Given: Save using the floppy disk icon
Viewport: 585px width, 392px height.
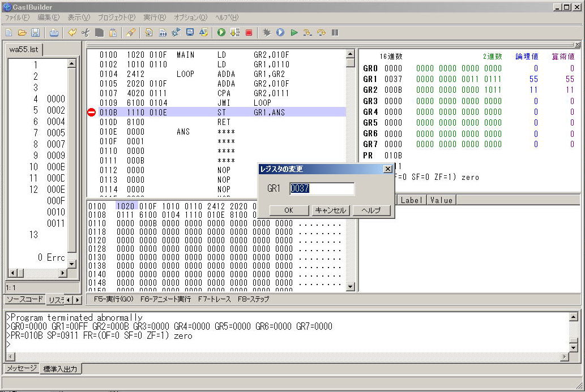Looking at the screenshot, I should point(35,33).
